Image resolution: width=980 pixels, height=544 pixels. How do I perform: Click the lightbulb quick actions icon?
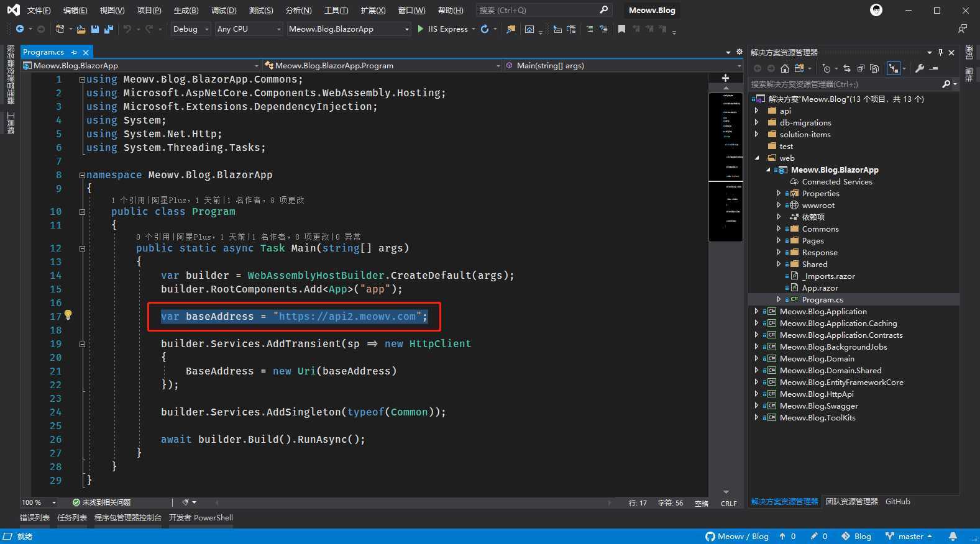[68, 315]
